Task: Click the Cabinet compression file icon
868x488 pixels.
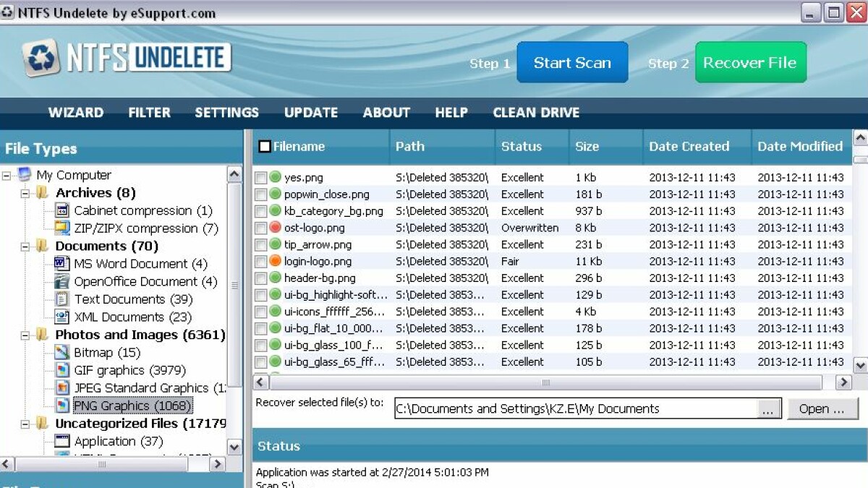Action: tap(62, 210)
